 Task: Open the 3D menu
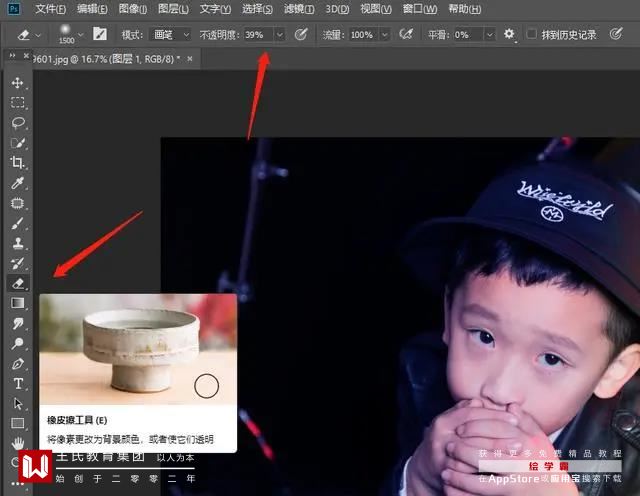(x=337, y=9)
